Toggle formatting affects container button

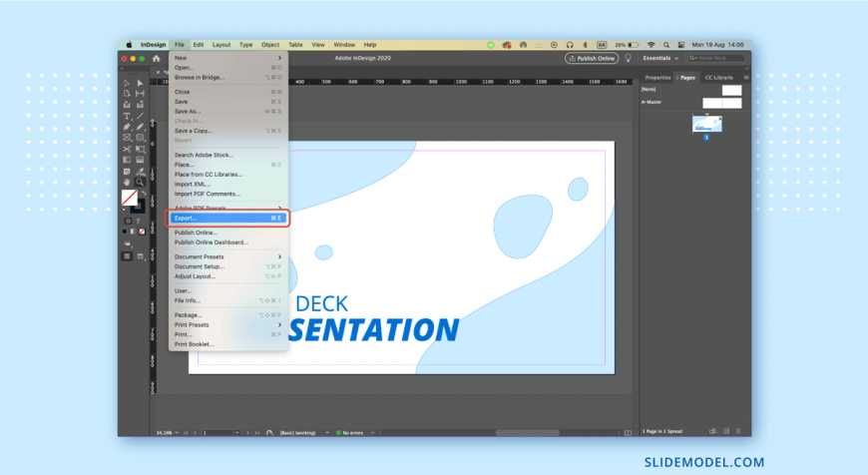click(128, 221)
